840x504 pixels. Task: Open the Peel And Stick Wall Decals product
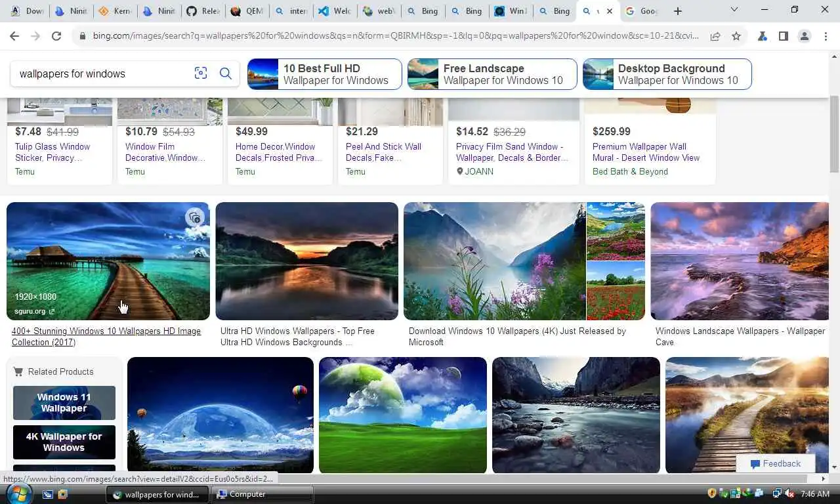(x=383, y=152)
